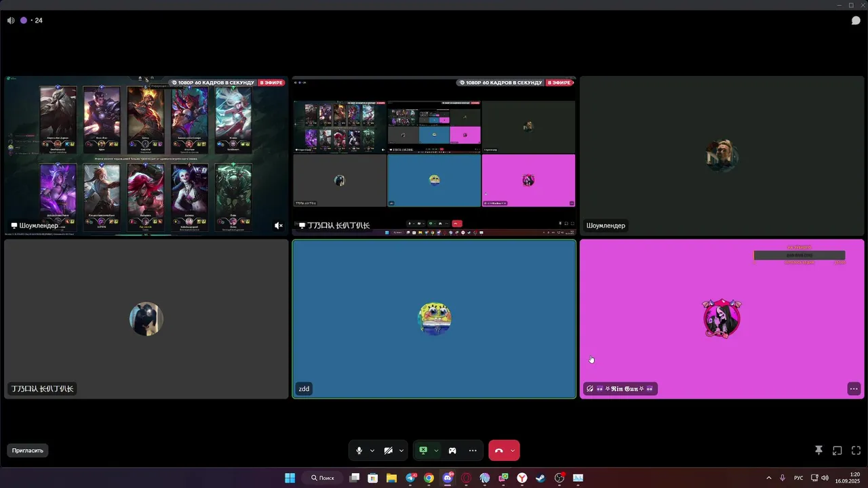This screenshot has width=868, height=488.
Task: Open the Шоумлендер League stream tile
Action: [146, 155]
